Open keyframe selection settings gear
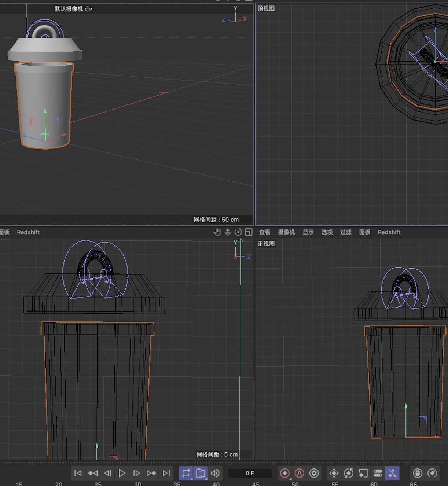Viewport: 448px width, 486px height. (314, 473)
